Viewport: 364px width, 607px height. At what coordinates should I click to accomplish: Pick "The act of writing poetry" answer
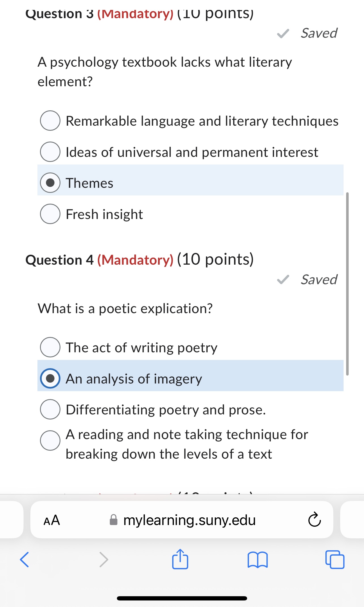(x=50, y=347)
